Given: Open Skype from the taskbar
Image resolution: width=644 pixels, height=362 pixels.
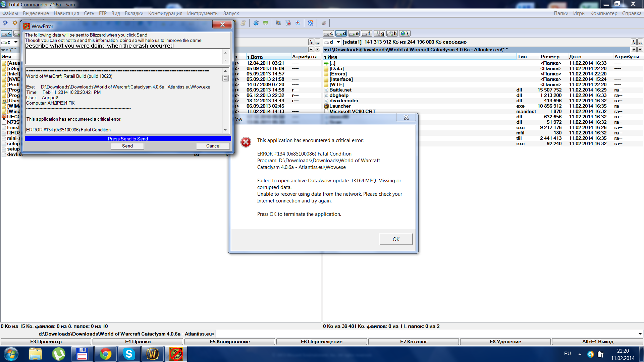Looking at the screenshot, I should tap(129, 354).
